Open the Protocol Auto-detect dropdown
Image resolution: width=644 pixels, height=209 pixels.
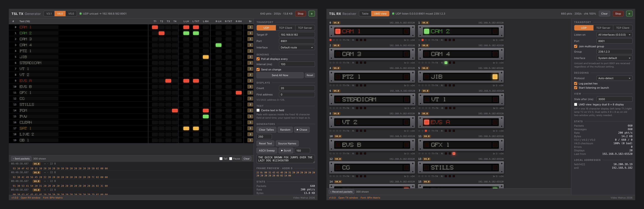614,78
